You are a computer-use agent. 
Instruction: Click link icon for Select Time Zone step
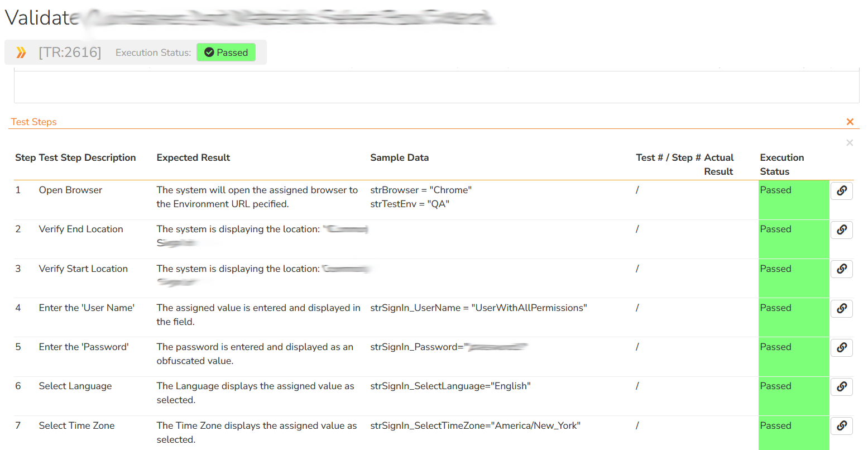coord(841,426)
